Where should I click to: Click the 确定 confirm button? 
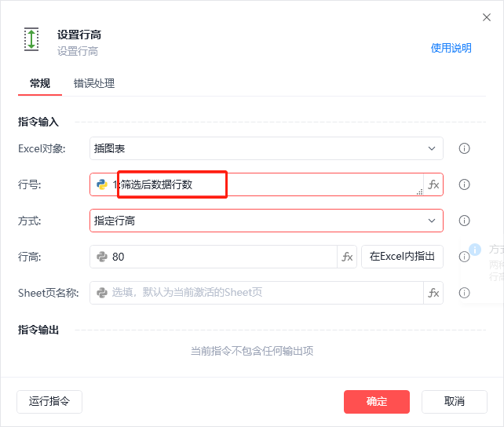(x=377, y=402)
